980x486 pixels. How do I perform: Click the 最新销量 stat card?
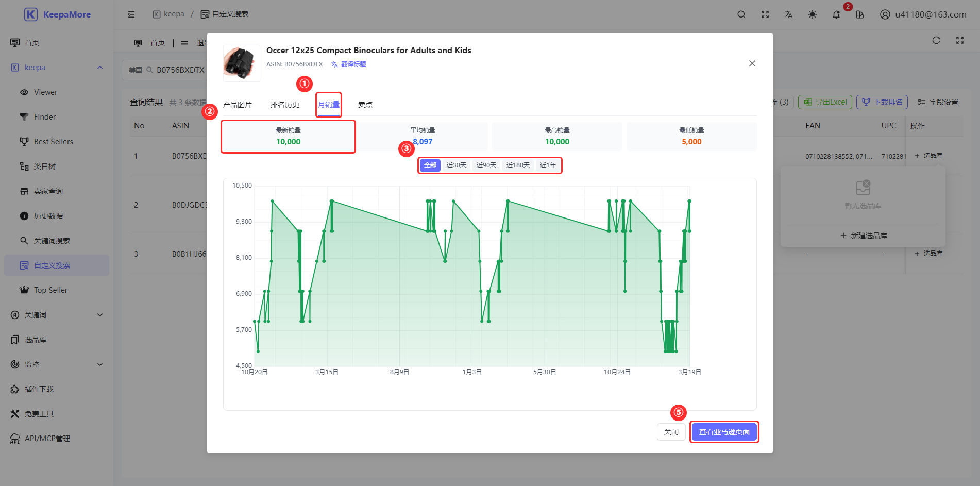pyautogui.click(x=288, y=137)
